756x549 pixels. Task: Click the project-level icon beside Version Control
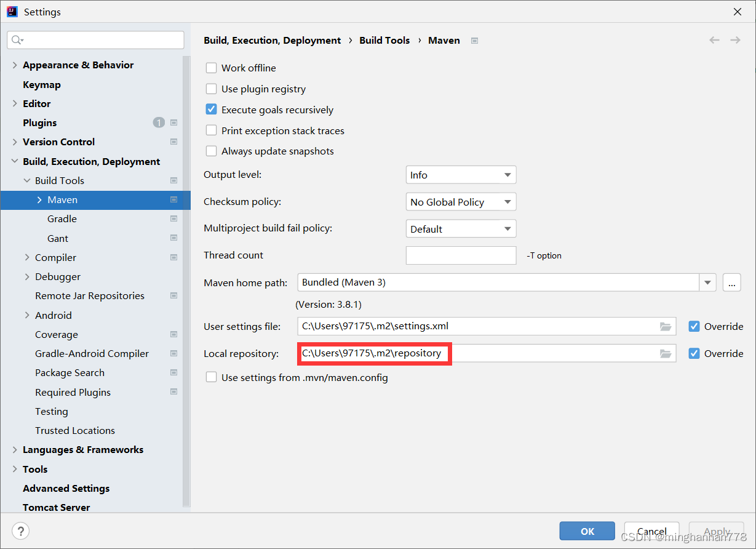174,142
